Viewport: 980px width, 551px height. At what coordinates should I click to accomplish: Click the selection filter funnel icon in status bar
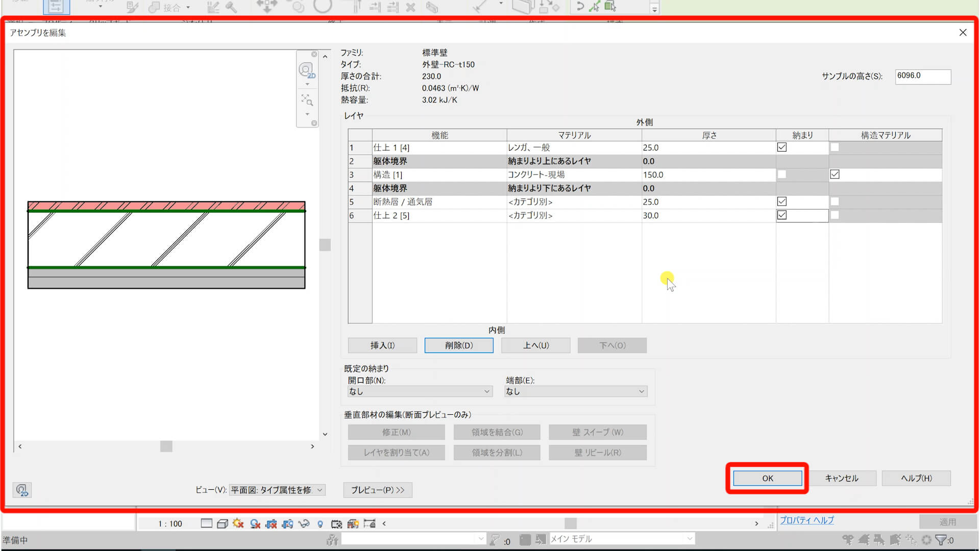coord(941,540)
